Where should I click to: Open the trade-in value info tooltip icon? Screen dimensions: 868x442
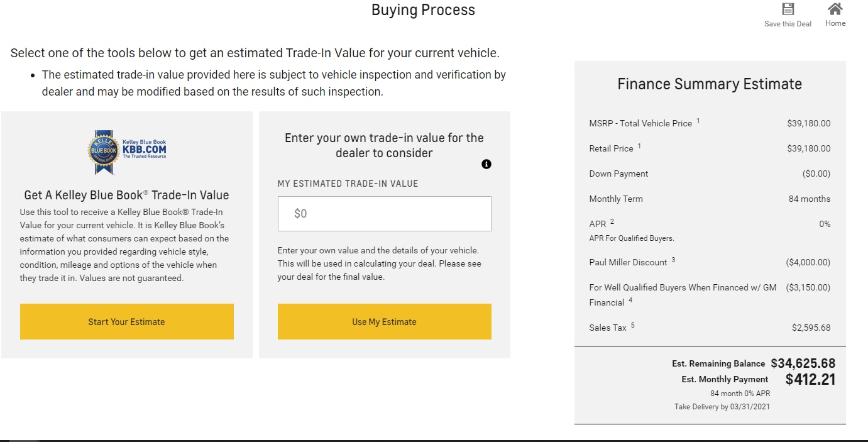click(486, 164)
